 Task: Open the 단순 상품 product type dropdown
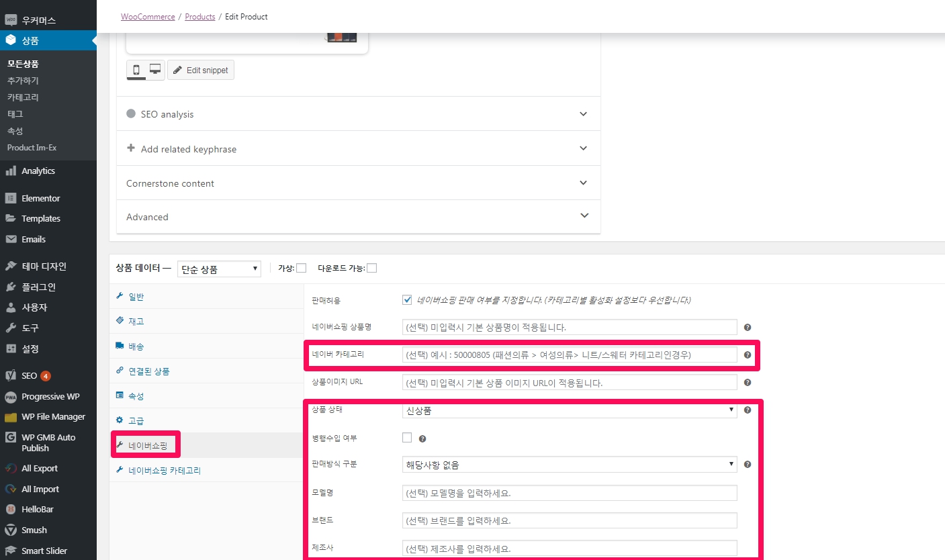click(219, 269)
